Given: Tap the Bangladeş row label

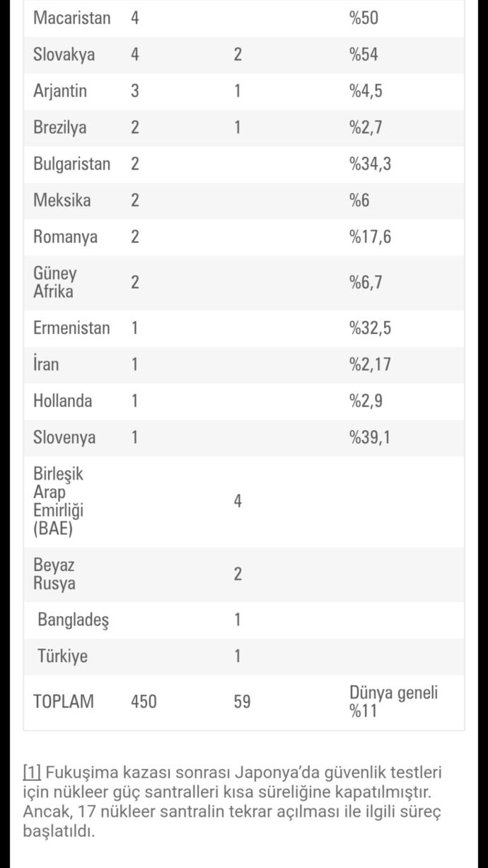Looking at the screenshot, I should (73, 620).
